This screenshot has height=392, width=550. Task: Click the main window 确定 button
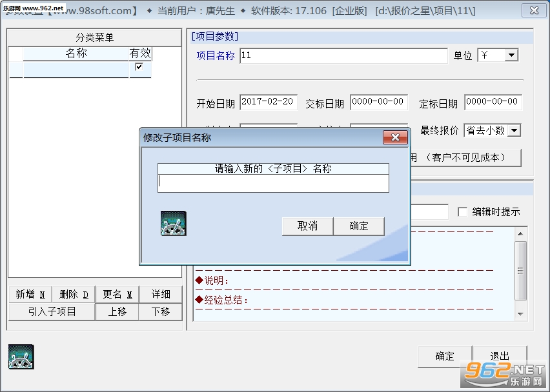[x=445, y=357]
